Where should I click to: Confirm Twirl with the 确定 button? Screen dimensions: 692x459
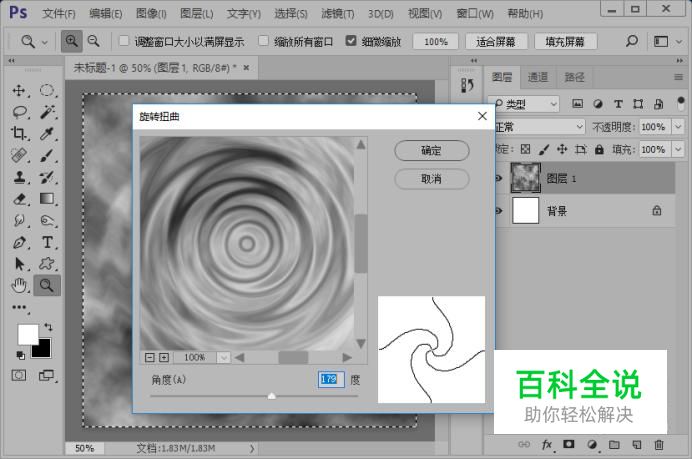431,150
